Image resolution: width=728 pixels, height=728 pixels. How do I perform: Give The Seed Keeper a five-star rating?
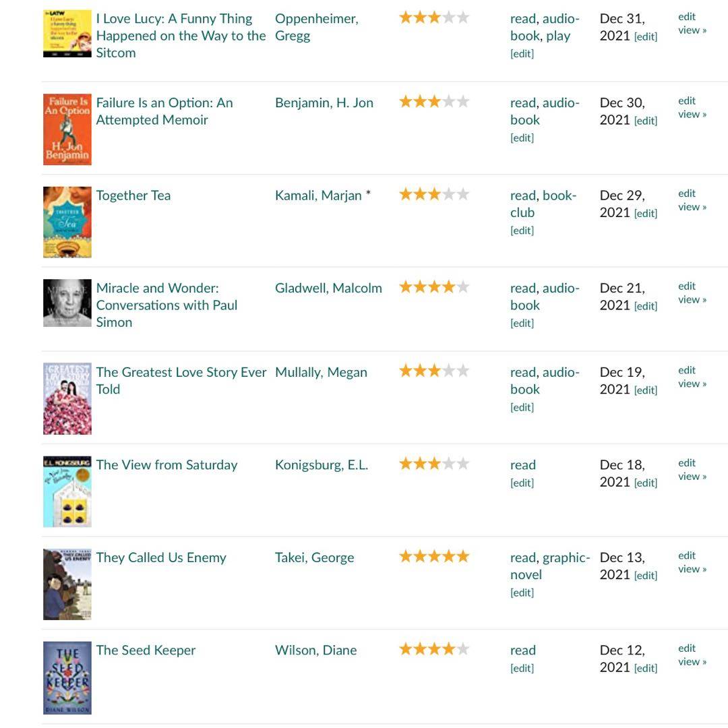[463, 649]
